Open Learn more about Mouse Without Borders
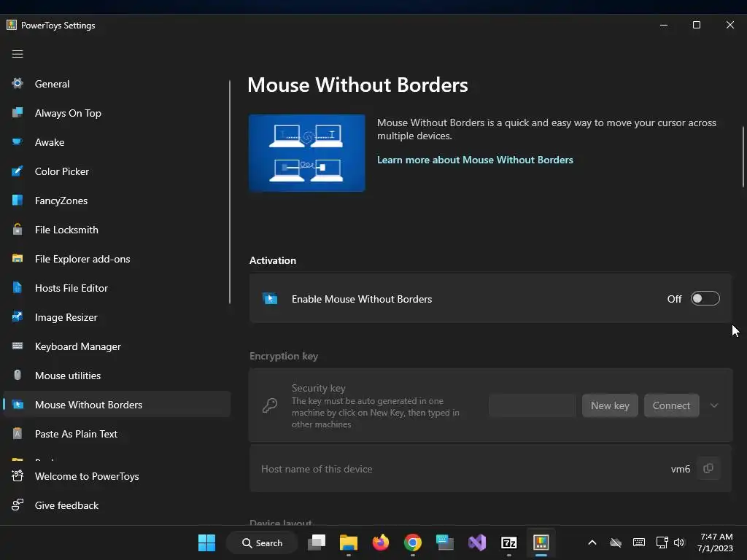Image resolution: width=747 pixels, height=560 pixels. click(x=475, y=160)
